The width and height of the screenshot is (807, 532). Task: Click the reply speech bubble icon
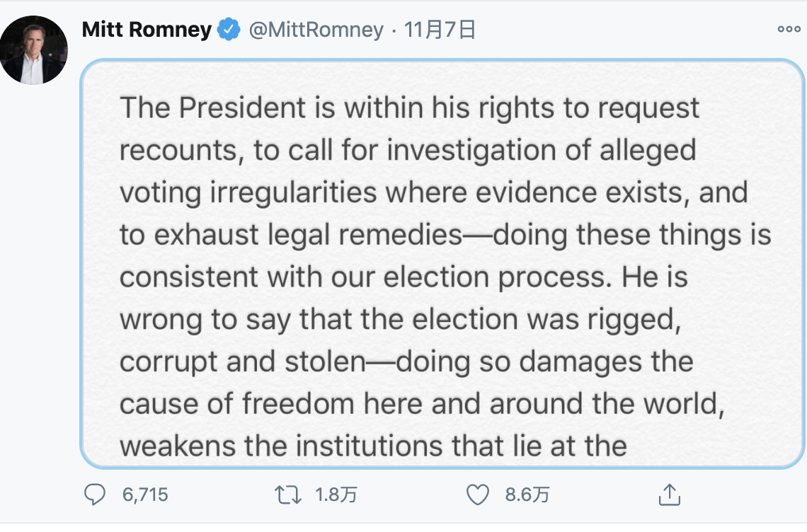pyautogui.click(x=95, y=495)
